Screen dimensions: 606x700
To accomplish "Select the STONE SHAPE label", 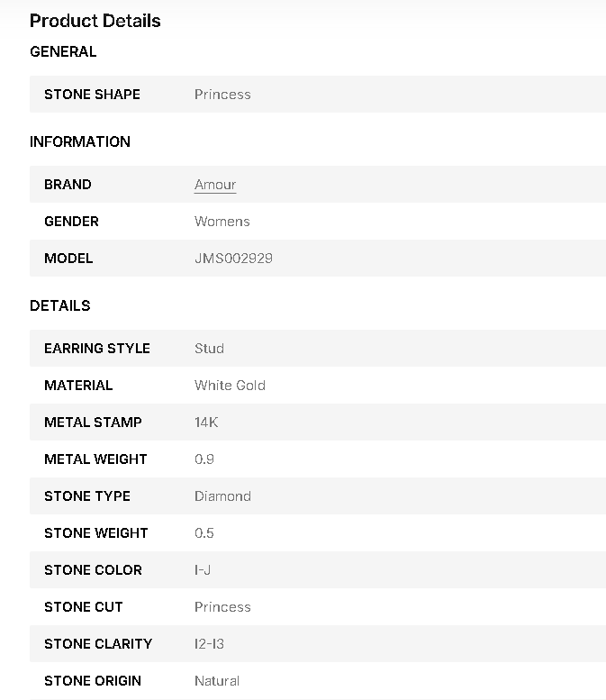I will 92,95.
